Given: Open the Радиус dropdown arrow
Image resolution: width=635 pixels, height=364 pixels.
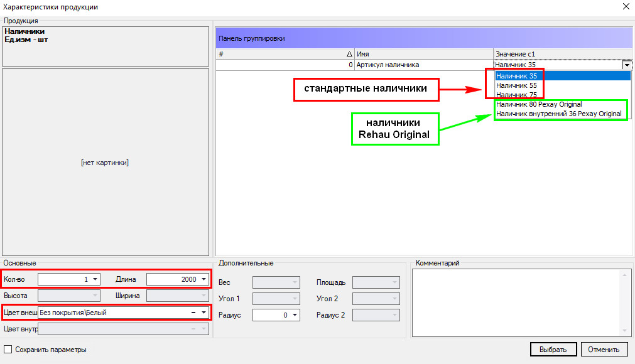Looking at the screenshot, I should point(295,315).
